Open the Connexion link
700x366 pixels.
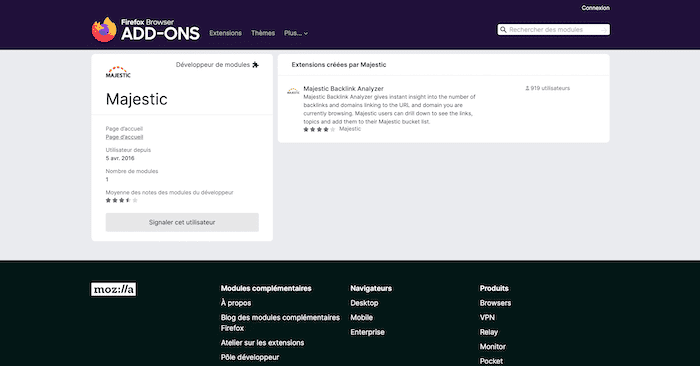pos(596,8)
